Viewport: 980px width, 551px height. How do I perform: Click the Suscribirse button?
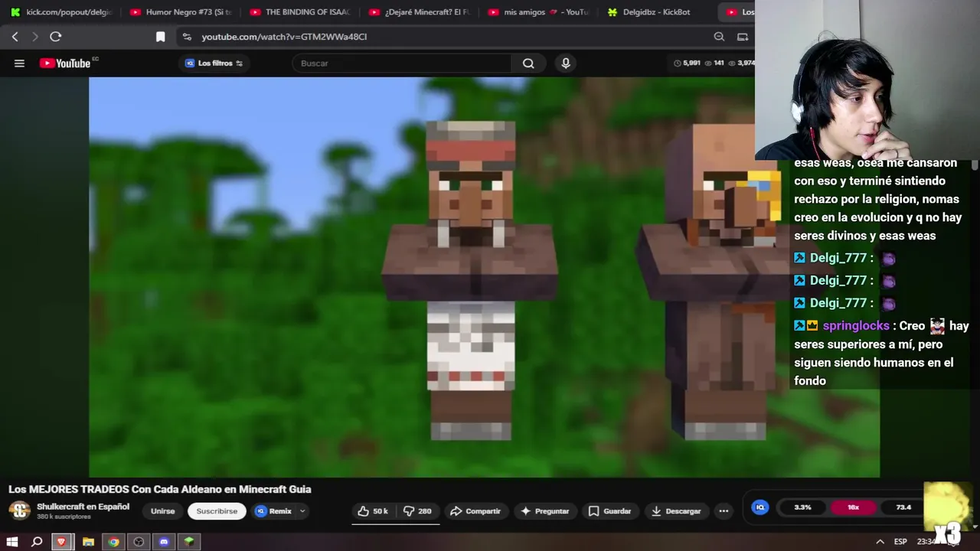217,511
